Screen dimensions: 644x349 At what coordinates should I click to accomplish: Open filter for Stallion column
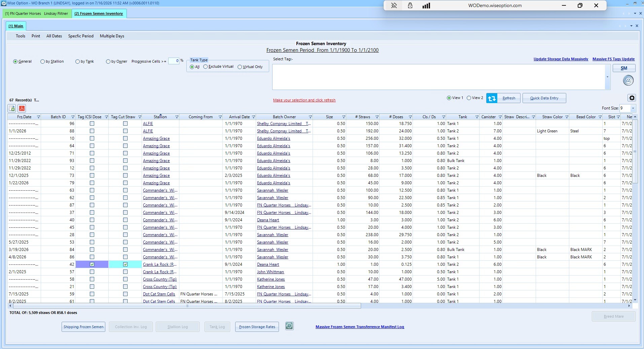177,117
